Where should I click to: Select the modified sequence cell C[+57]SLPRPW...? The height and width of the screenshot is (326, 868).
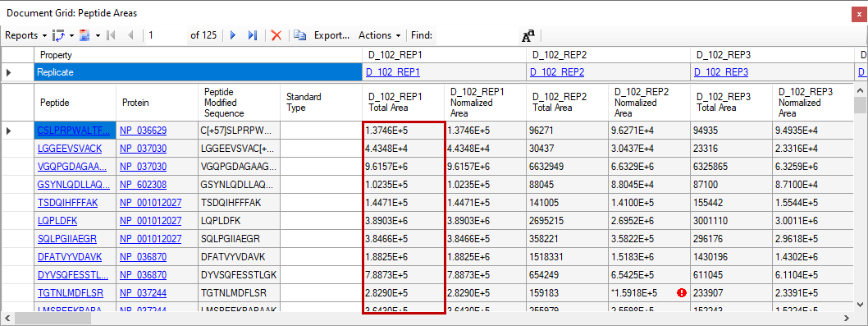pyautogui.click(x=239, y=131)
